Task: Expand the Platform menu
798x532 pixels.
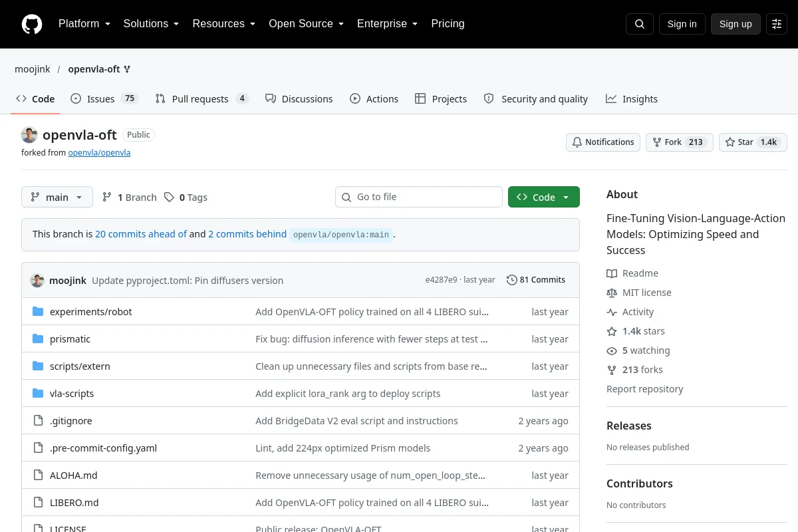Action: [x=84, y=24]
